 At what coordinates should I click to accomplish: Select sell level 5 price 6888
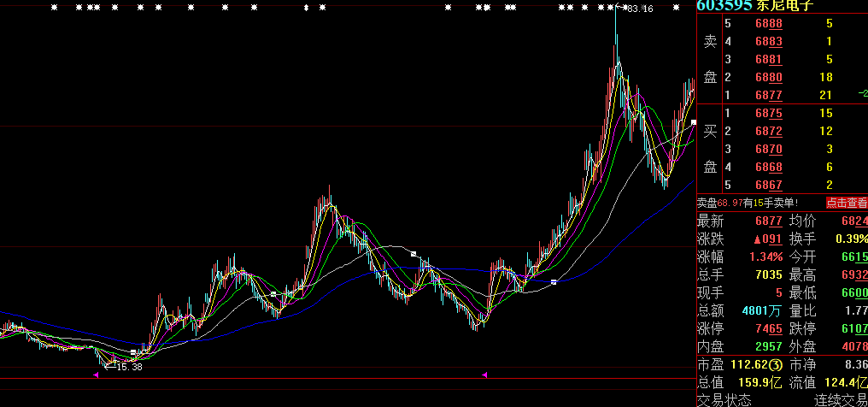click(768, 24)
